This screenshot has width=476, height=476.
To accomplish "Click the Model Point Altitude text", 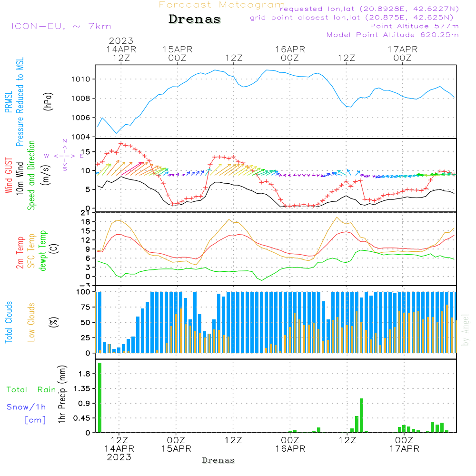I will tap(392, 35).
